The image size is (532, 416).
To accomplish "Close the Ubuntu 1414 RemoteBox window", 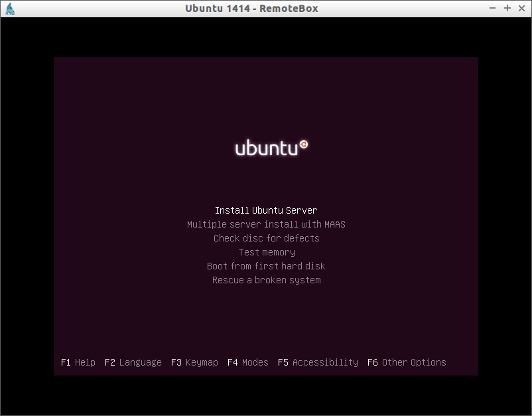I will click(x=522, y=8).
